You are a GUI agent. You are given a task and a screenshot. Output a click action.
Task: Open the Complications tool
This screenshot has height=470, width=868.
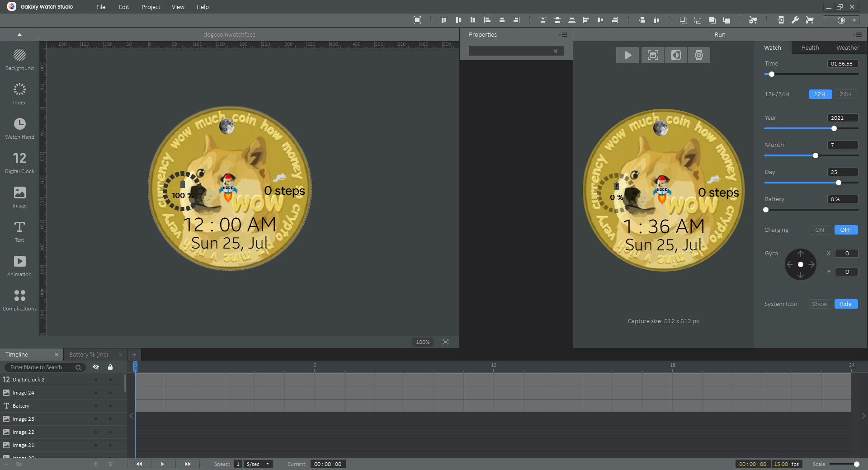click(19, 300)
